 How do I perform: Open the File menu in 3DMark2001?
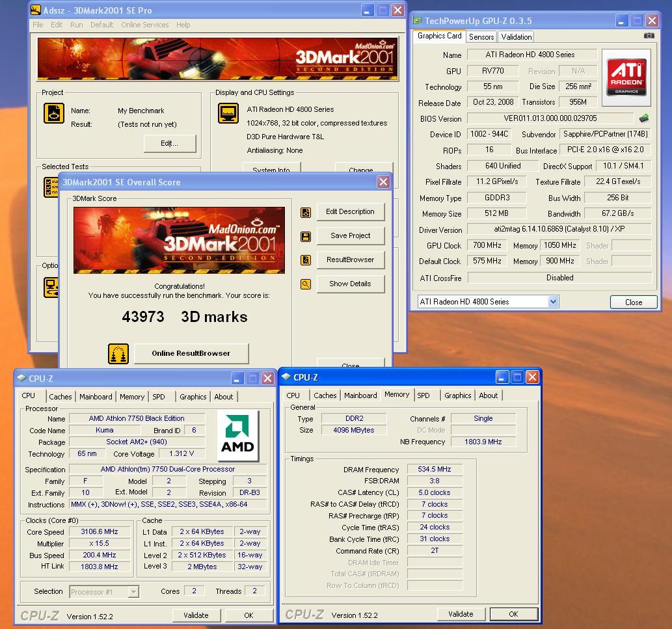[38, 25]
